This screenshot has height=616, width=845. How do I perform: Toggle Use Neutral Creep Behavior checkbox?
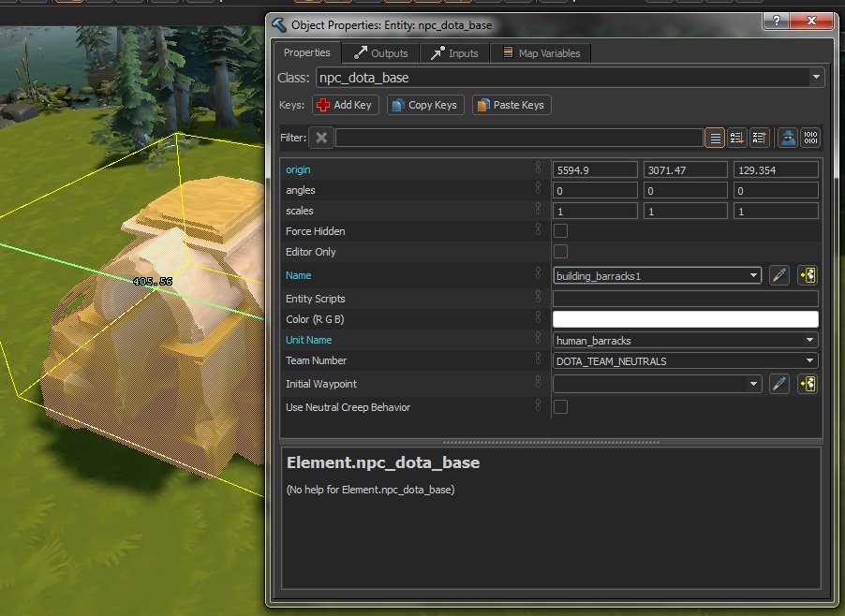[561, 407]
